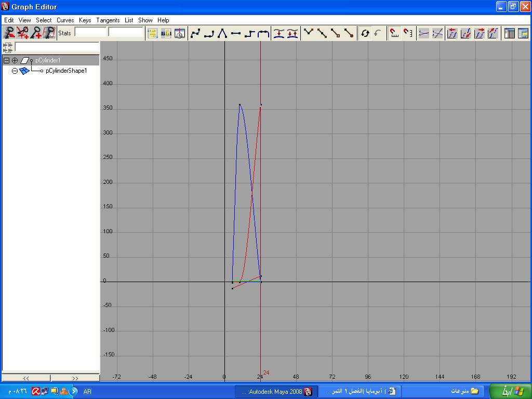This screenshot has width=532, height=399.
Task: Click the Free Tangent Weight icon
Action: pyautogui.click(x=336, y=33)
